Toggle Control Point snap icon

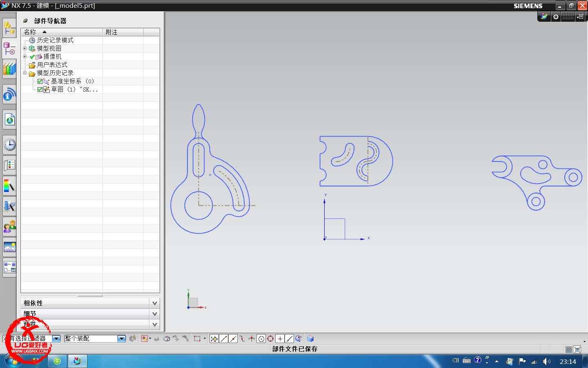242,339
